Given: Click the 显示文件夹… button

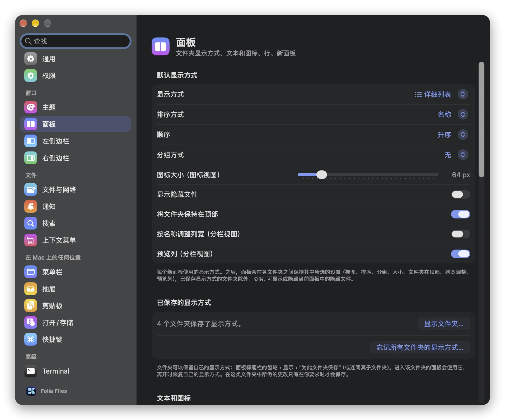Looking at the screenshot, I should (x=444, y=324).
